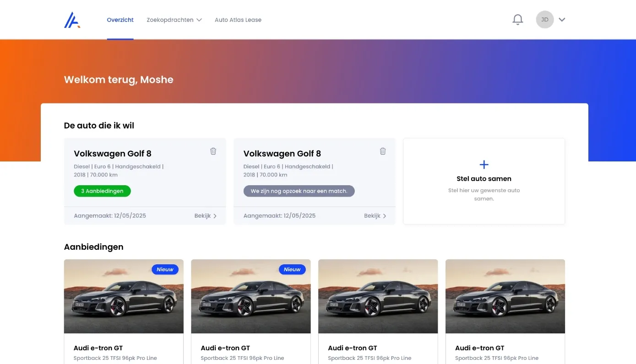Click the Bekijk chevron on the first Golf card

[x=215, y=215]
